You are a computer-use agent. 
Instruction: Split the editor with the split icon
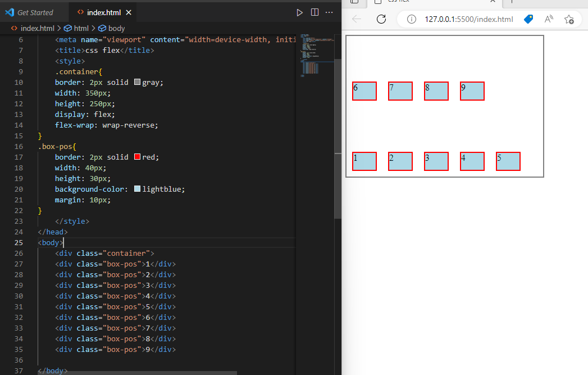pyautogui.click(x=314, y=12)
